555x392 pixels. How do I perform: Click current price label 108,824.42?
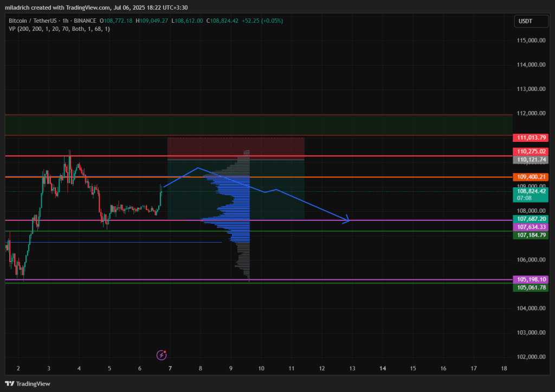530,191
